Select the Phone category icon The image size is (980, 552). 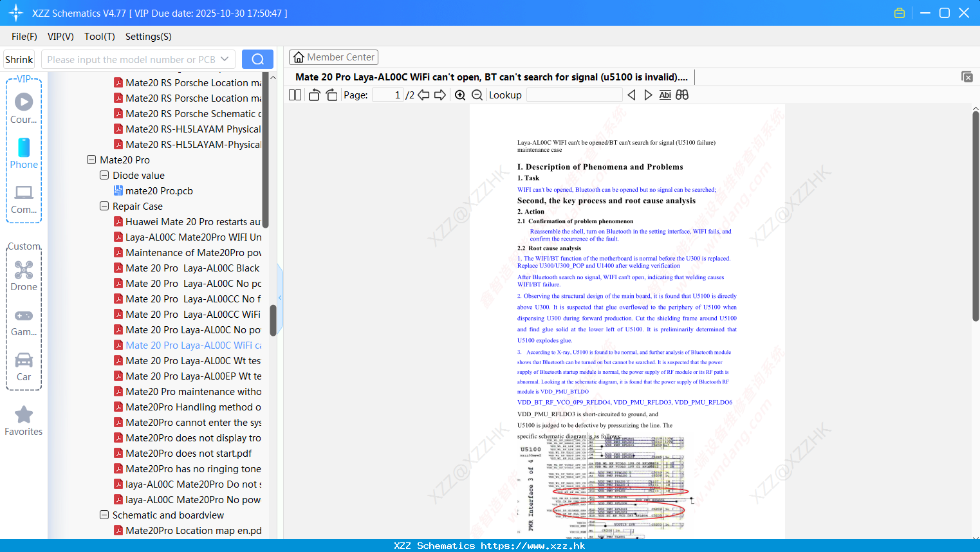click(x=24, y=153)
